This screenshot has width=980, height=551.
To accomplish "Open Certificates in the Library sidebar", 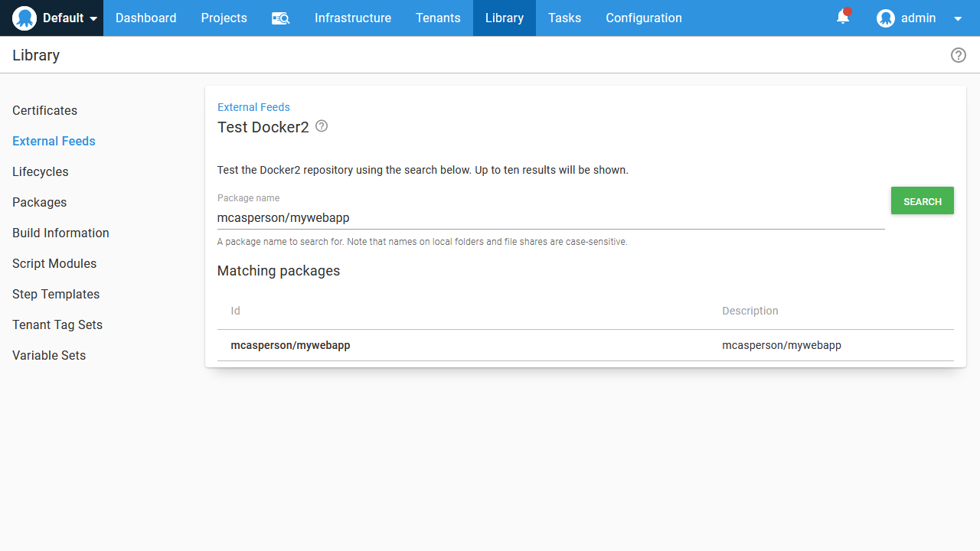I will click(x=44, y=110).
